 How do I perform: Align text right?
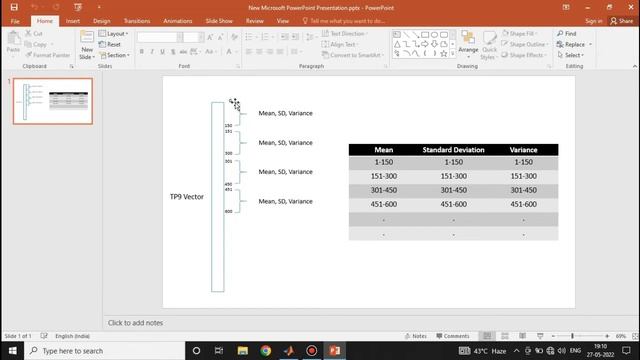[x=269, y=52]
